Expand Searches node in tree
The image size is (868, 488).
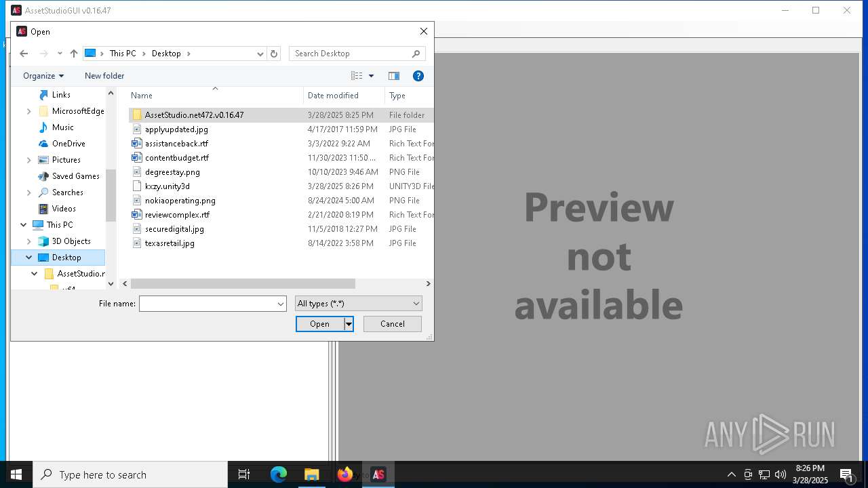[x=28, y=192]
